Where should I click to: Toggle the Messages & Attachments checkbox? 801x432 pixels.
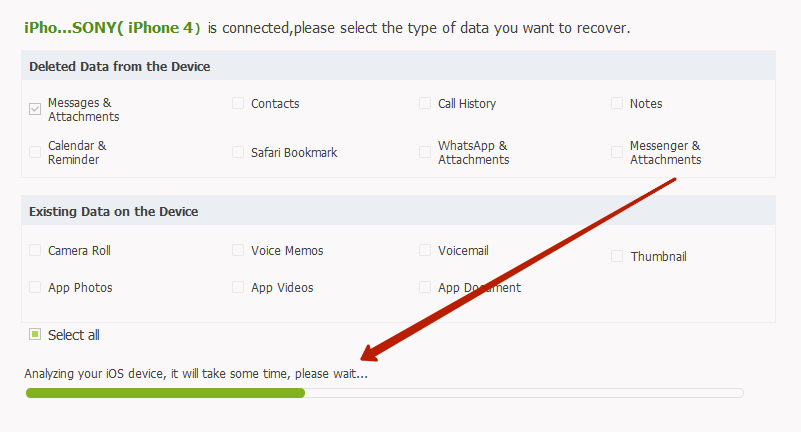[35, 109]
